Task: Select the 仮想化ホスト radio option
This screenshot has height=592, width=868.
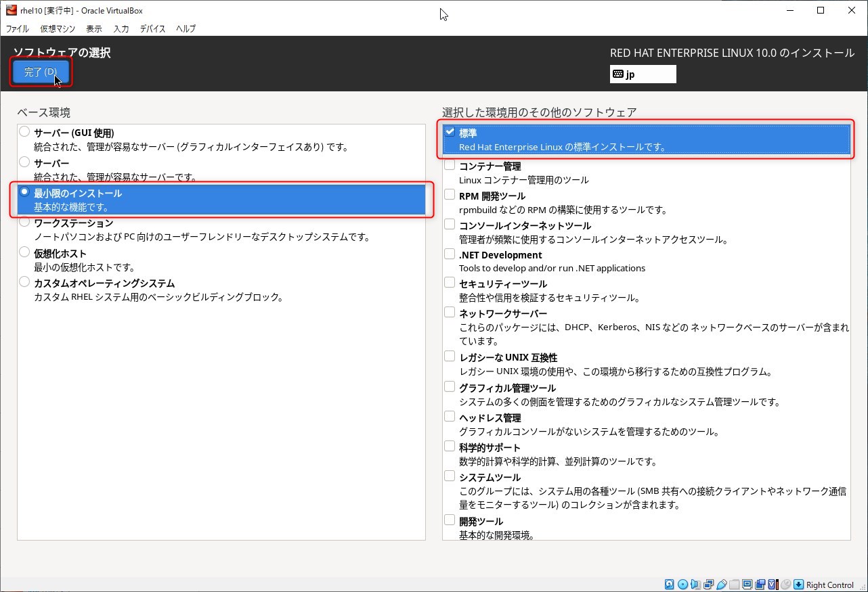Action: (24, 252)
